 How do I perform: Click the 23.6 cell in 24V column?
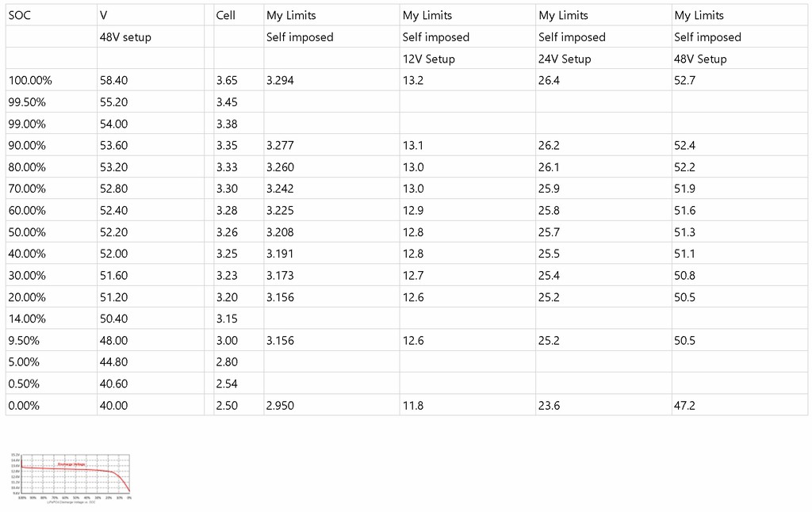(x=603, y=405)
